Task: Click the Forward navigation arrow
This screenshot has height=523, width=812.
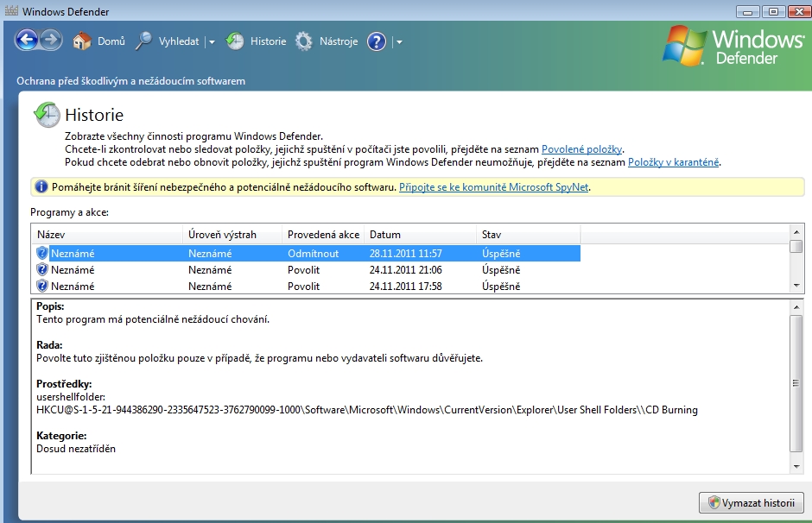Action: pos(51,41)
